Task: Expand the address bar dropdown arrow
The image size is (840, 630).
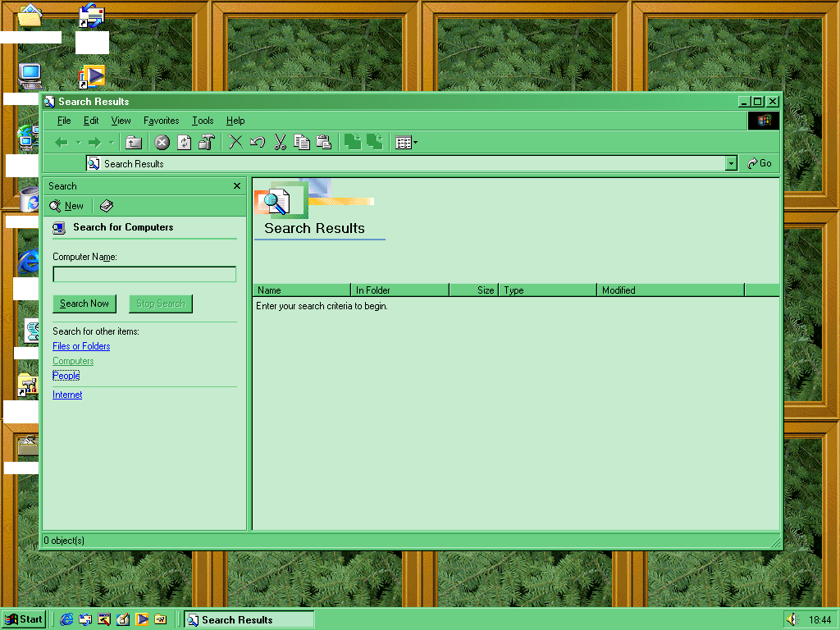Action: point(731,164)
